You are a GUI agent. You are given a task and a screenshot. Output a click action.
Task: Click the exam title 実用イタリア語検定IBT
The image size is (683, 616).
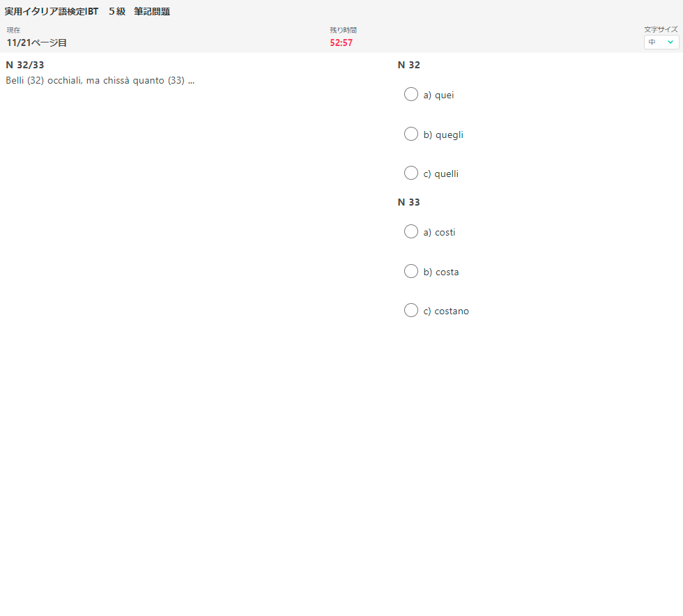[52, 12]
